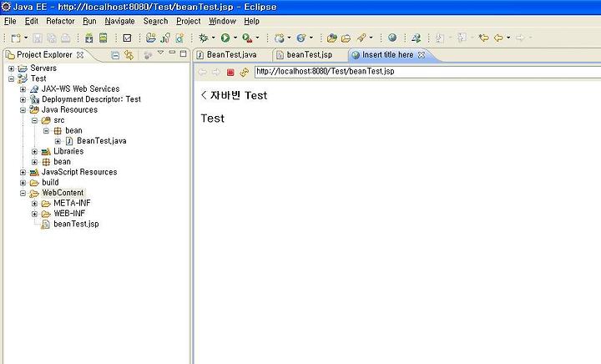The height and width of the screenshot is (364, 601).
Task: Open the Window menu
Action: 222,21
